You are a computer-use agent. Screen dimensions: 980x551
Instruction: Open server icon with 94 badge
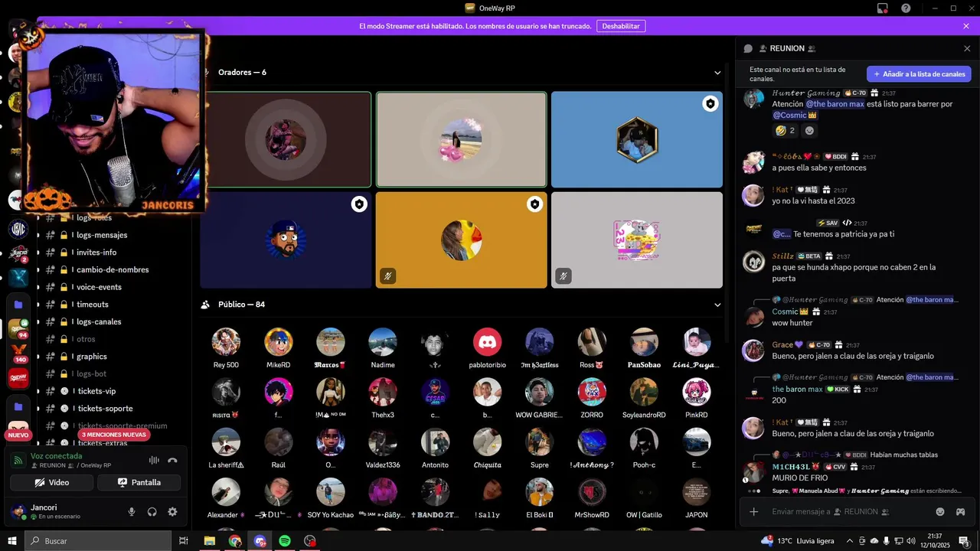(x=18, y=329)
